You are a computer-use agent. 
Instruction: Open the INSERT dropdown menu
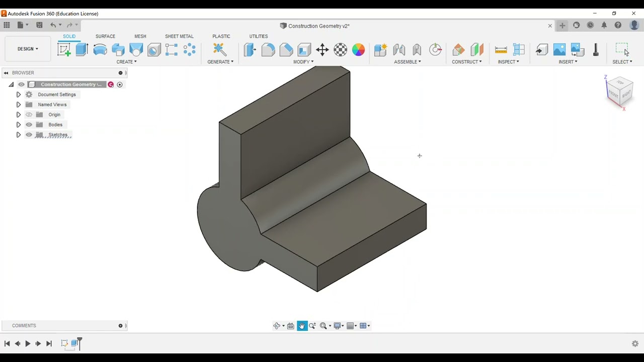click(x=568, y=62)
